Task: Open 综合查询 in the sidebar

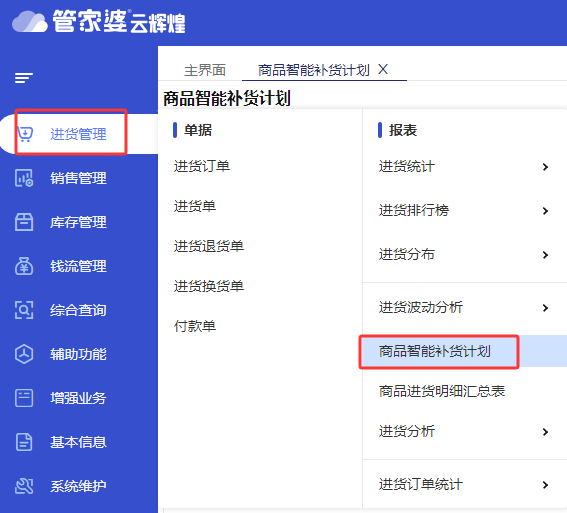Action: (x=78, y=311)
